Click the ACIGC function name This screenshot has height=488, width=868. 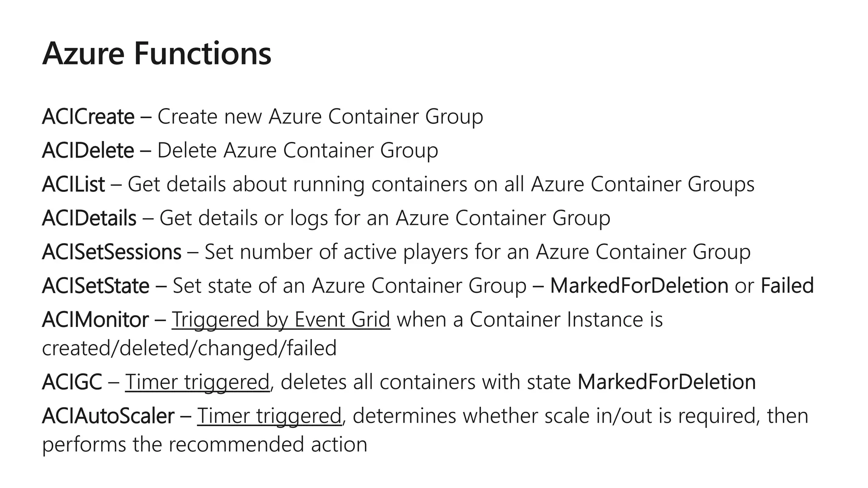pyautogui.click(x=72, y=382)
